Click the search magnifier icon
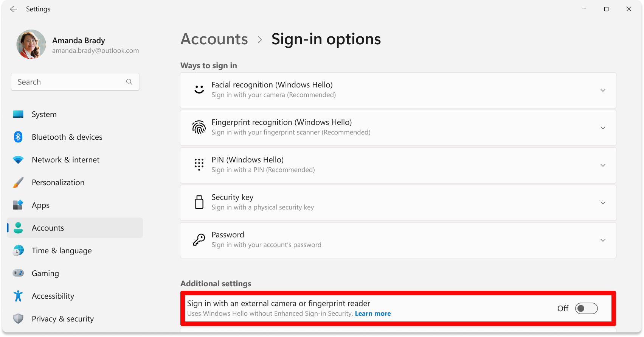644x337 pixels. pos(129,81)
